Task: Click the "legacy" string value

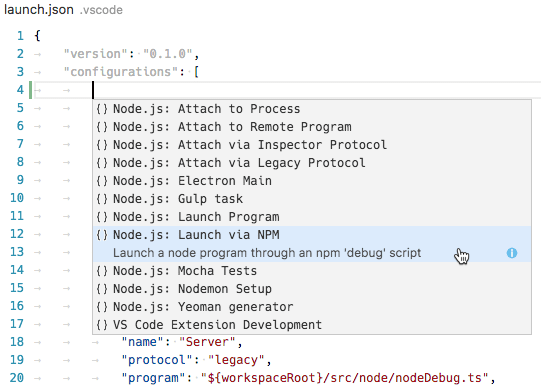Action: coord(236,360)
